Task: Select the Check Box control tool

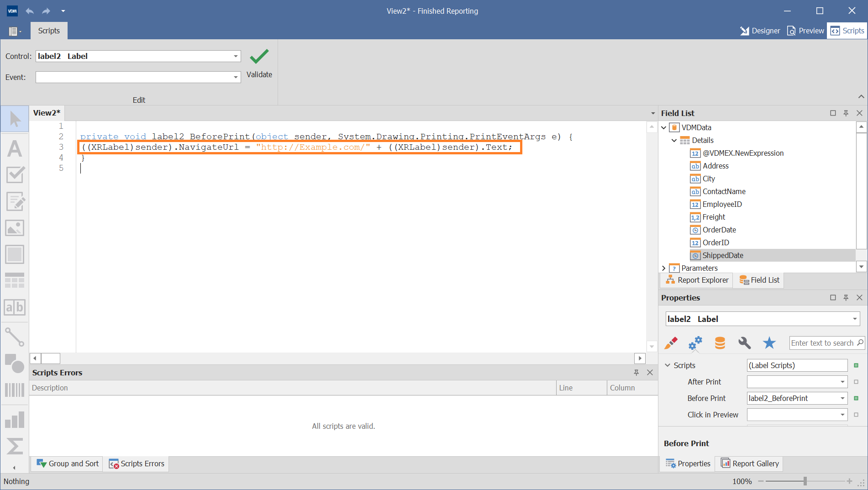Action: point(15,175)
